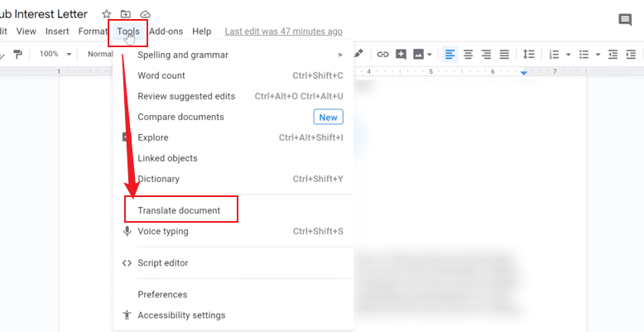Open the Tools menu
The height and width of the screenshot is (332, 644).
pyautogui.click(x=128, y=31)
